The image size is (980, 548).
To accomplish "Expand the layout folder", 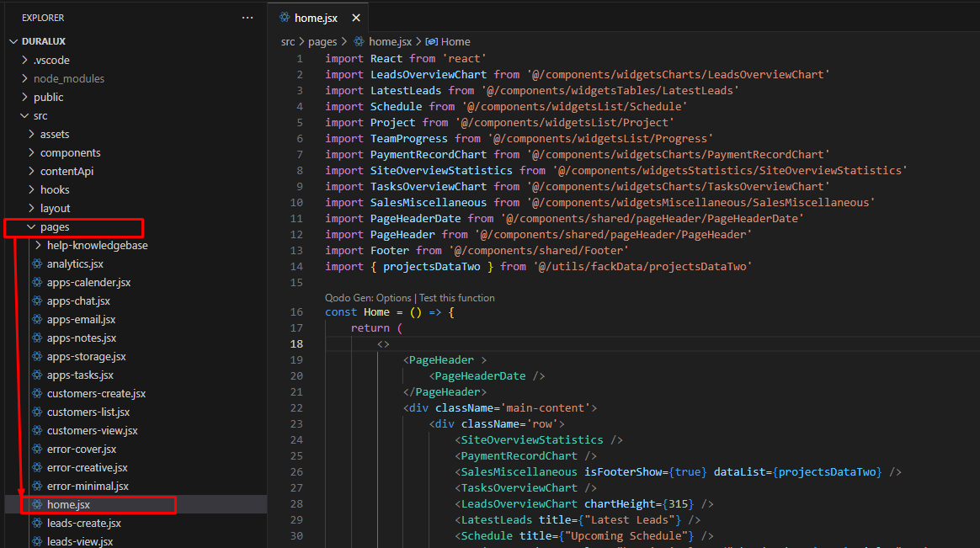I will [x=31, y=208].
